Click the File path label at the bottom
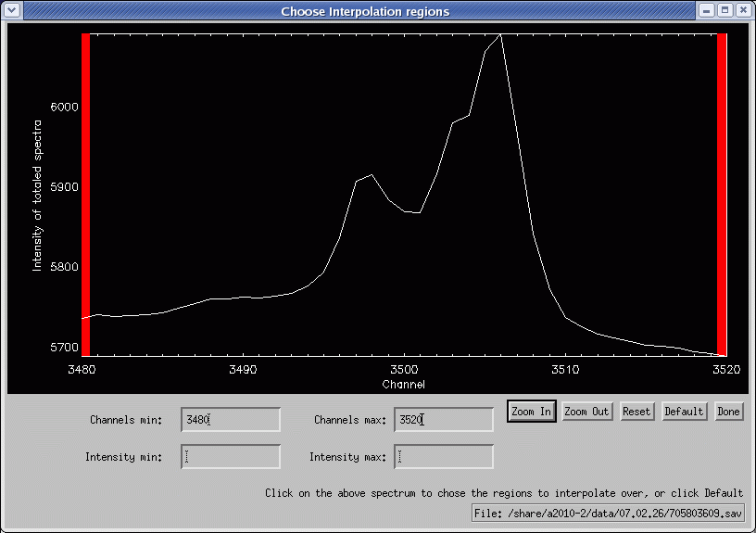This screenshot has height=533, width=756. click(x=608, y=513)
